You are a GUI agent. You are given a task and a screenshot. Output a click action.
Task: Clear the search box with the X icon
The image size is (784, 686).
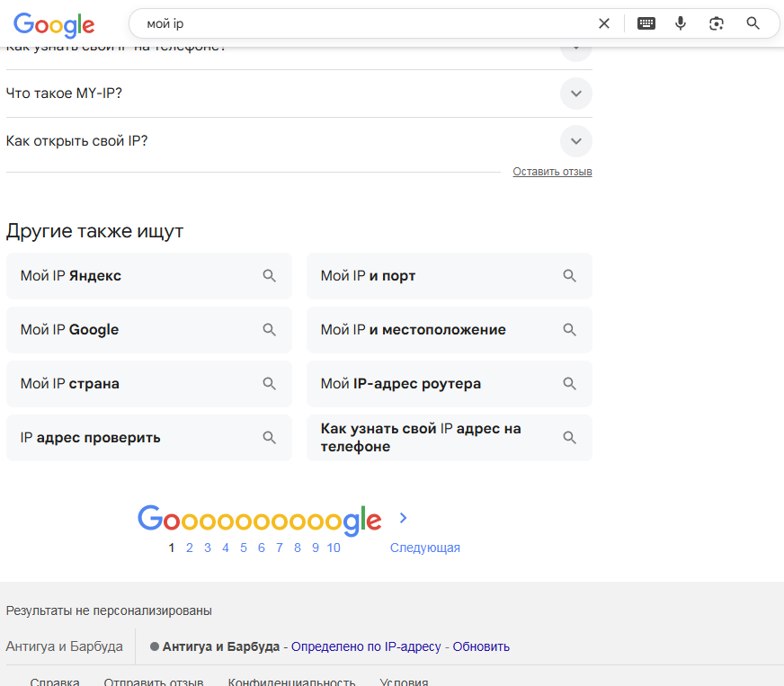coord(604,23)
